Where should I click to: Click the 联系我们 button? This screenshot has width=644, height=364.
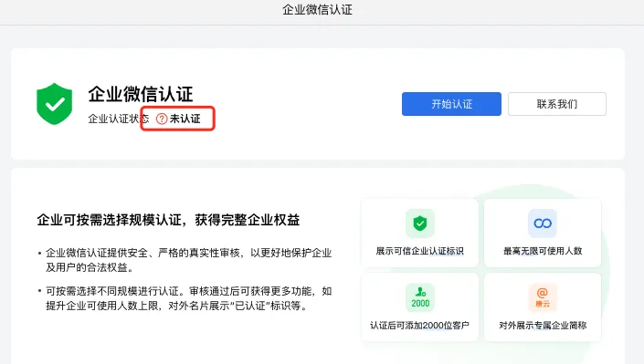coord(557,104)
